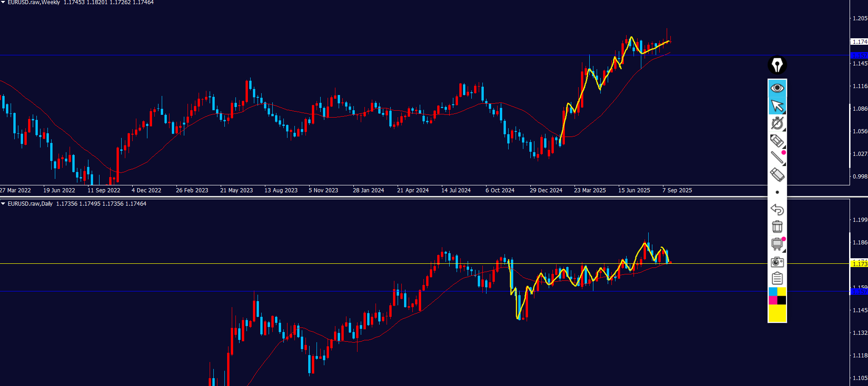Open the whiteboard easel tool
Image resolution: width=868 pixels, height=386 pixels.
(777, 244)
